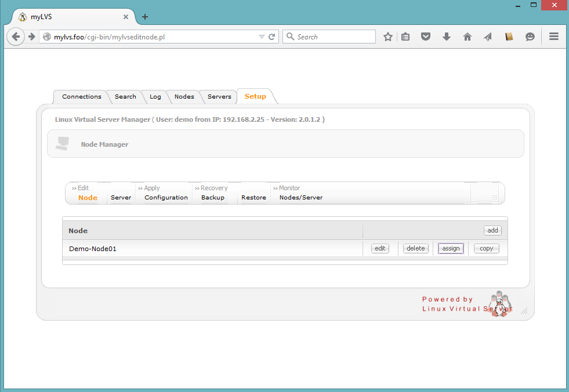This screenshot has width=569, height=392.
Task: Open Configuration under Apply menu
Action: point(166,198)
